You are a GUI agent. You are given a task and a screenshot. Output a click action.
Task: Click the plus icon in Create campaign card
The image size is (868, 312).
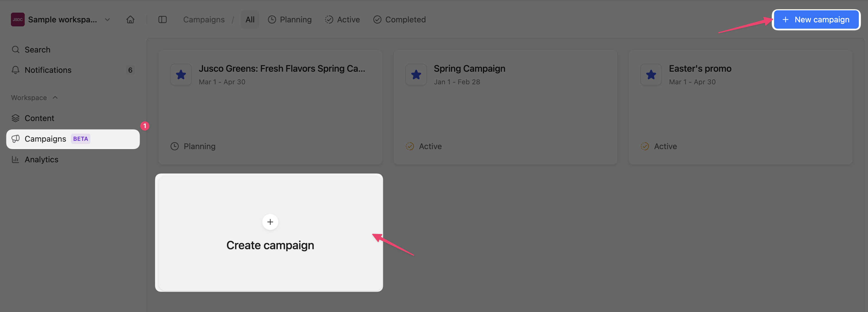270,222
